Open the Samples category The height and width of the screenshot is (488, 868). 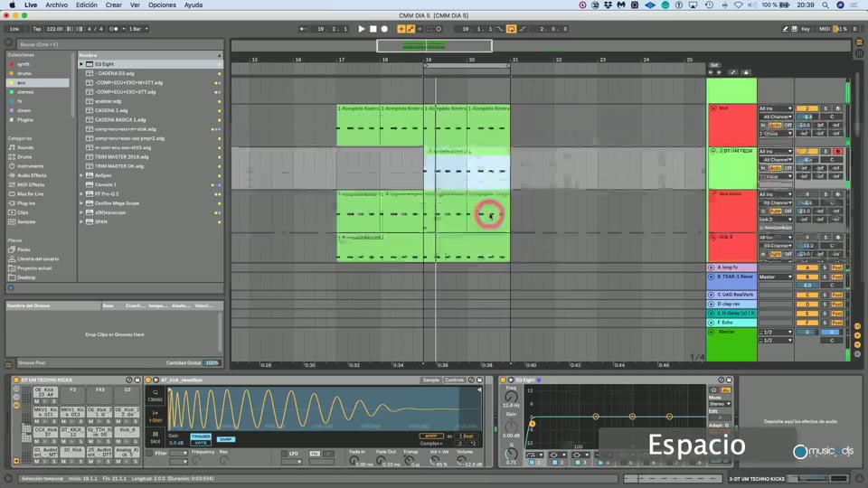click(x=38, y=222)
